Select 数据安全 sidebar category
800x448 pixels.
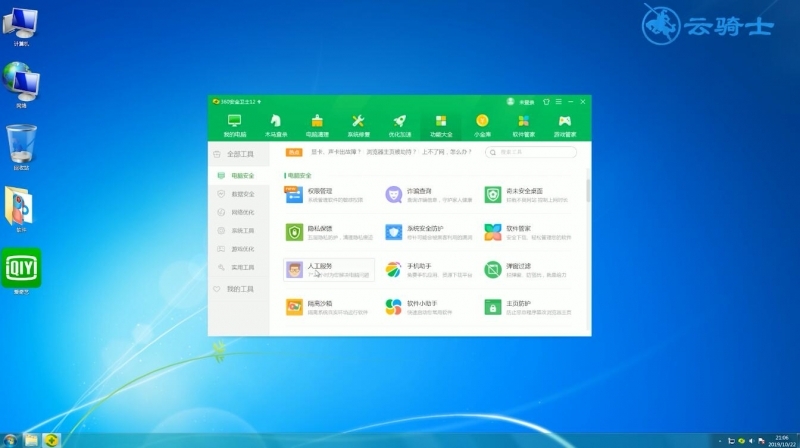click(239, 194)
